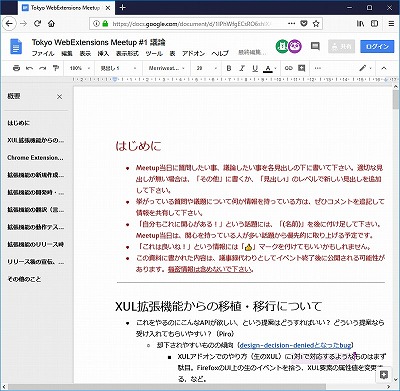
Task: Click the vertical scrollbar thumb
Action: point(396,99)
